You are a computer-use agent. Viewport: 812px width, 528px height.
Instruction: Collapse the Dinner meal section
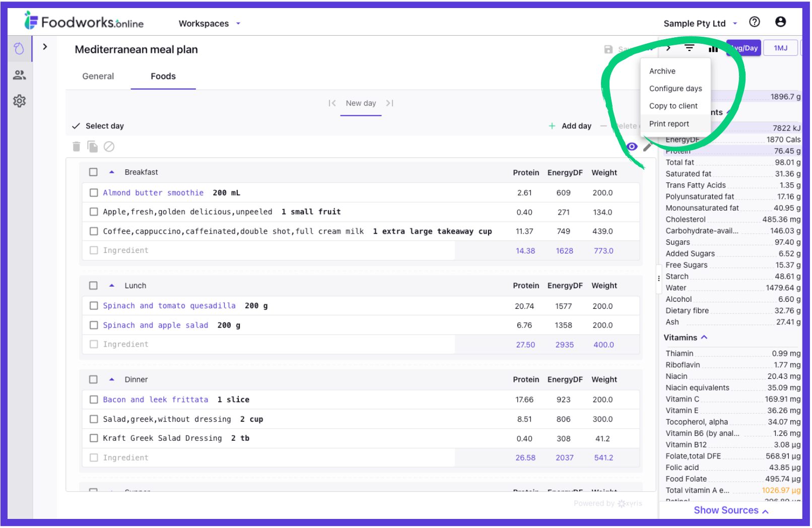coord(112,380)
